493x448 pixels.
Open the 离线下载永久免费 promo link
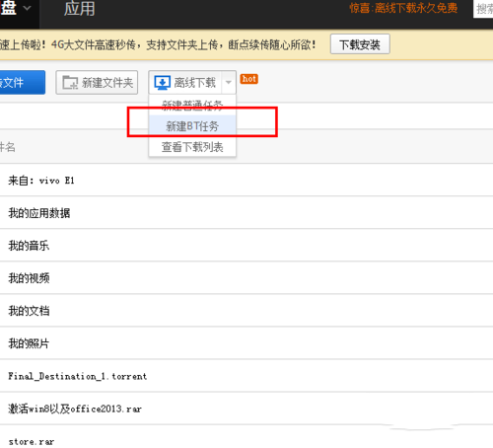click(x=403, y=8)
